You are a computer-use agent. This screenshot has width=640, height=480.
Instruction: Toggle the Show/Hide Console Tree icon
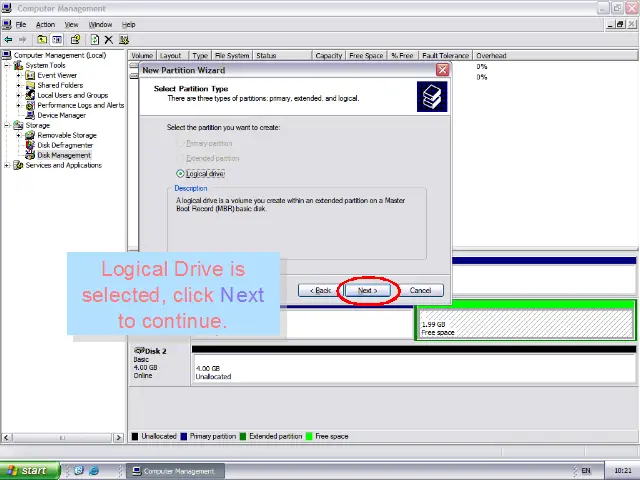(x=57, y=40)
